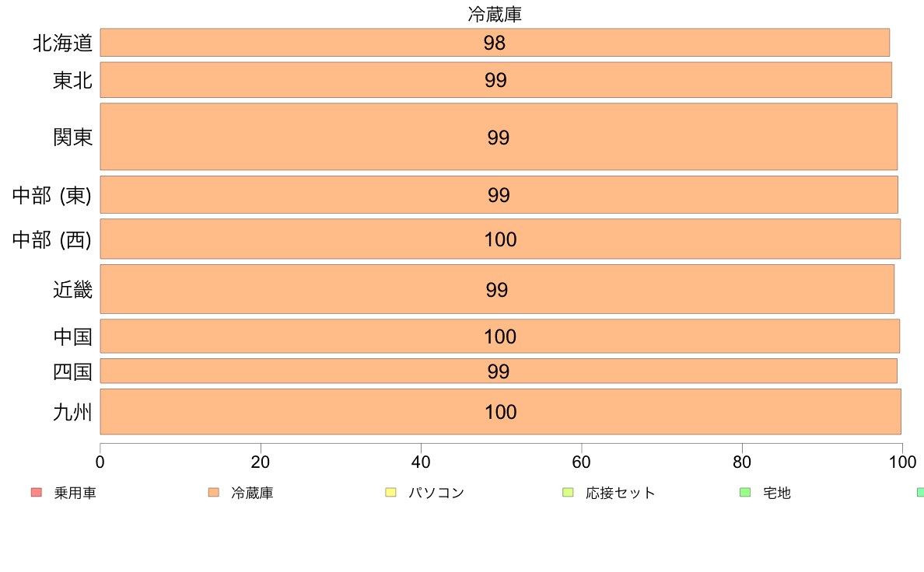Click the 中部 (東) bar
Screen dimensions: 924x572
point(499,194)
